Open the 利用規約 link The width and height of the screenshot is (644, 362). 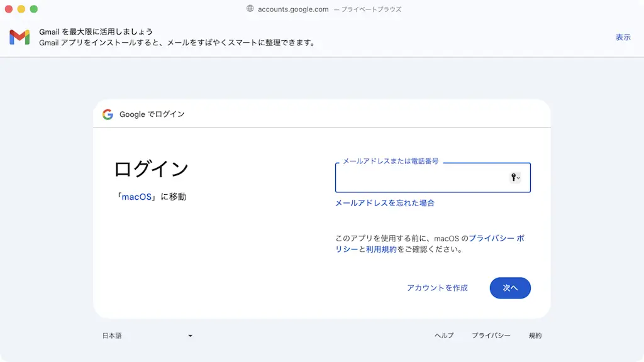(x=381, y=250)
